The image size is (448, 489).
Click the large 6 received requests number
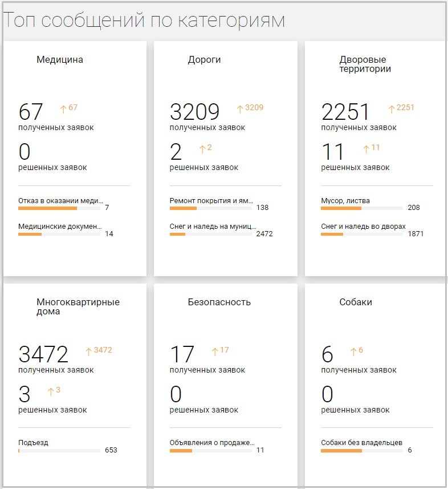coord(327,354)
